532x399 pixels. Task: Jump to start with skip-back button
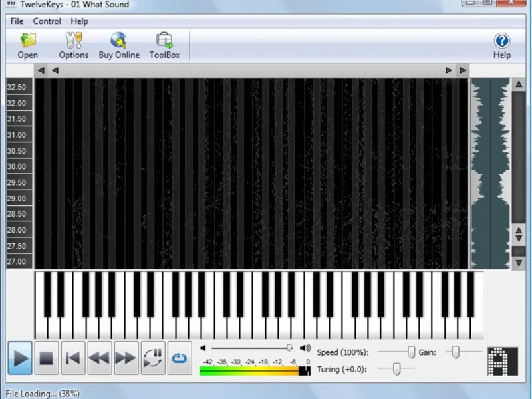[73, 358]
